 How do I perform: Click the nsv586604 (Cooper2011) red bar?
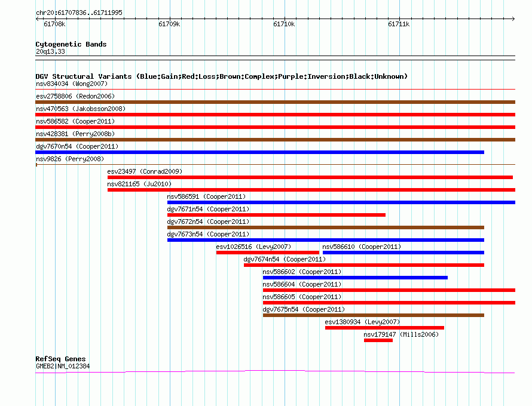(389, 290)
